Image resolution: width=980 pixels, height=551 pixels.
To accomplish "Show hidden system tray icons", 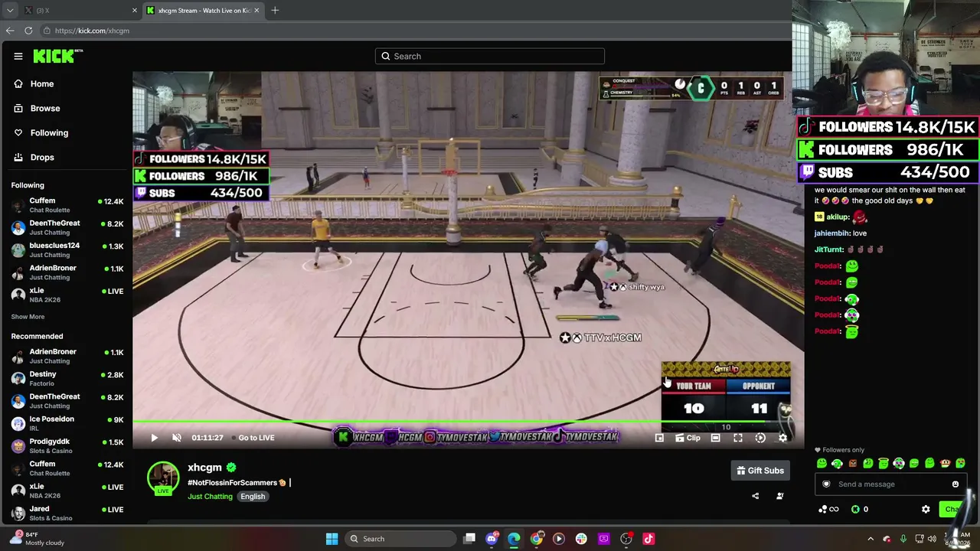I will tap(871, 539).
